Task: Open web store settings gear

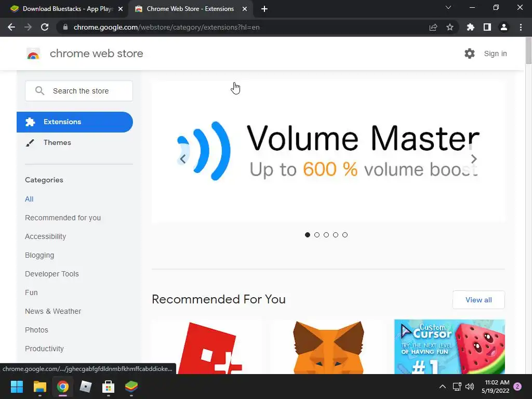Action: [470, 54]
